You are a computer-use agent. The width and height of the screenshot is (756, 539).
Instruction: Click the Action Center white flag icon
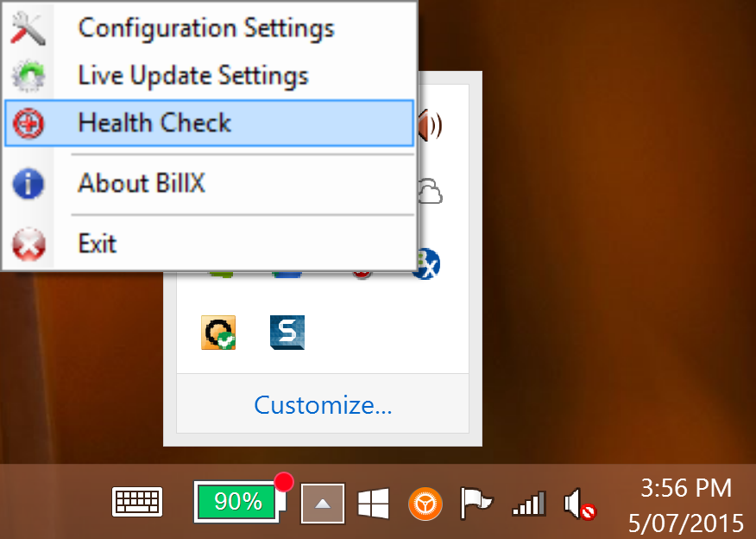tap(476, 504)
